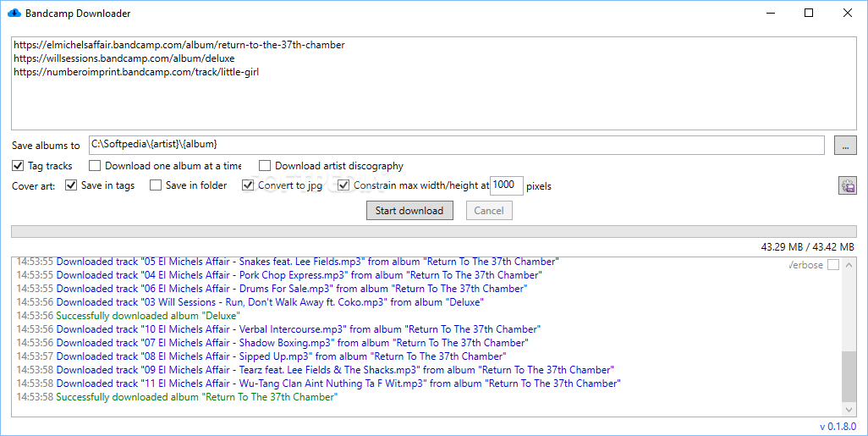
Task: Click the log scrollbar down arrow
Action: point(849,410)
